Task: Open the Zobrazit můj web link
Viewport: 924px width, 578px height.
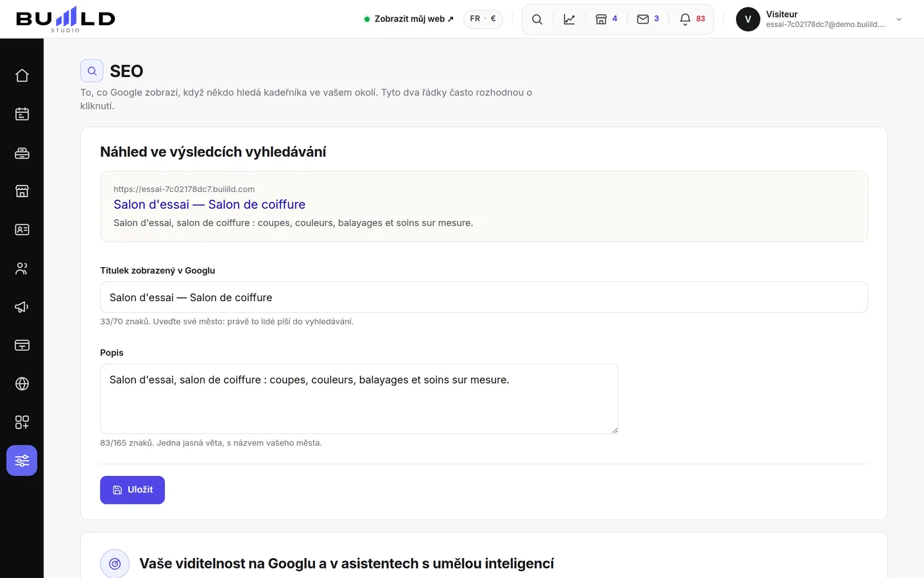Action: click(x=409, y=19)
